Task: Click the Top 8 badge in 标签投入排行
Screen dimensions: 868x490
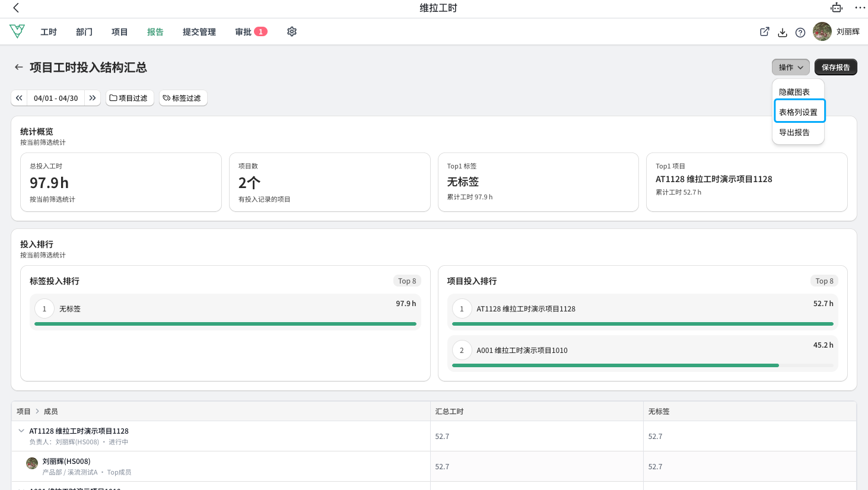Action: point(407,281)
